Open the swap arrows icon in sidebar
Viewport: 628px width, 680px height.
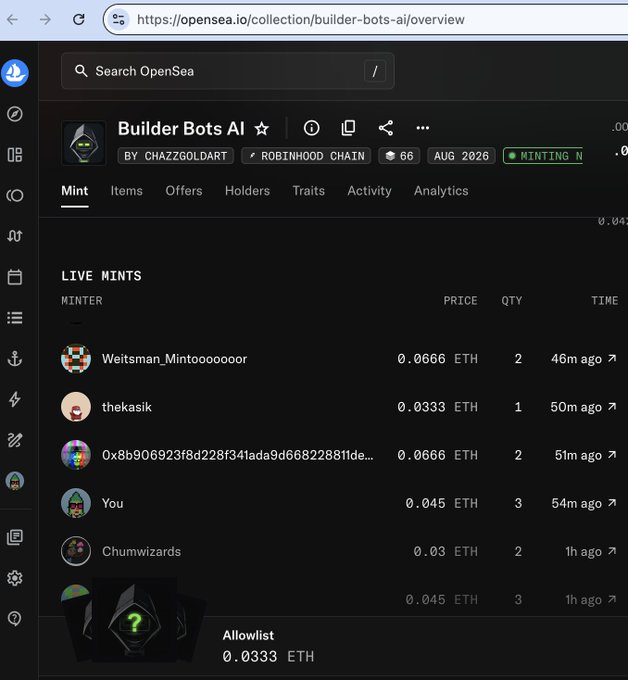coord(15,236)
